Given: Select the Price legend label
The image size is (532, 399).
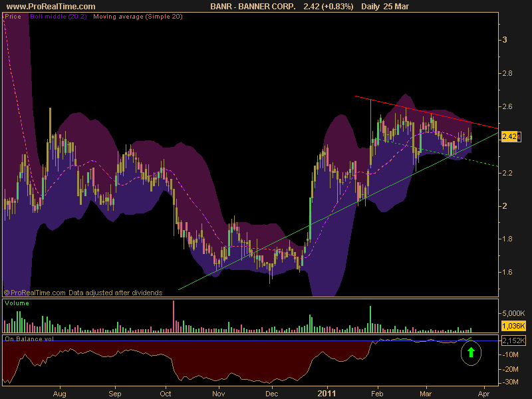Looking at the screenshot, I should point(13,17).
